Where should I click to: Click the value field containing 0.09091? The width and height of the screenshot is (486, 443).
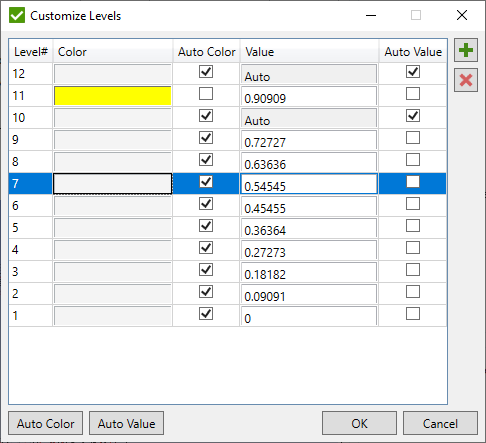(309, 294)
